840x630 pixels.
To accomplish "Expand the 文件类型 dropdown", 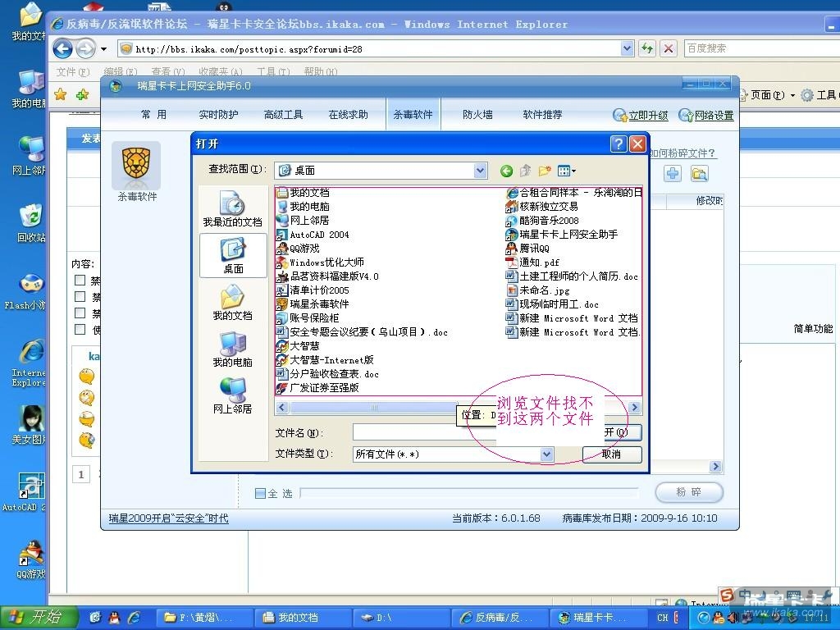I will [546, 454].
